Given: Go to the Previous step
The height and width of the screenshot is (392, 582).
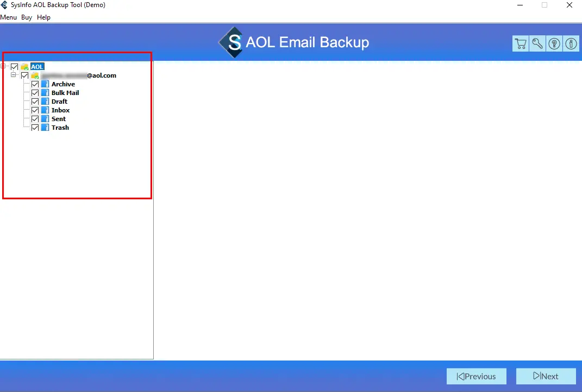Looking at the screenshot, I should point(477,376).
